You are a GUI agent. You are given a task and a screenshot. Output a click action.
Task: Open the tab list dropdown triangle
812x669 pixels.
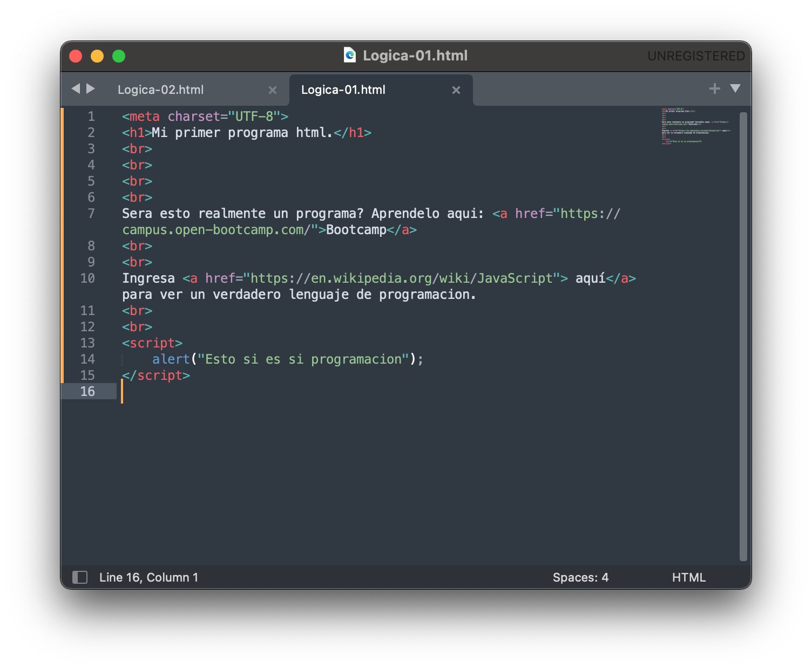[735, 88]
